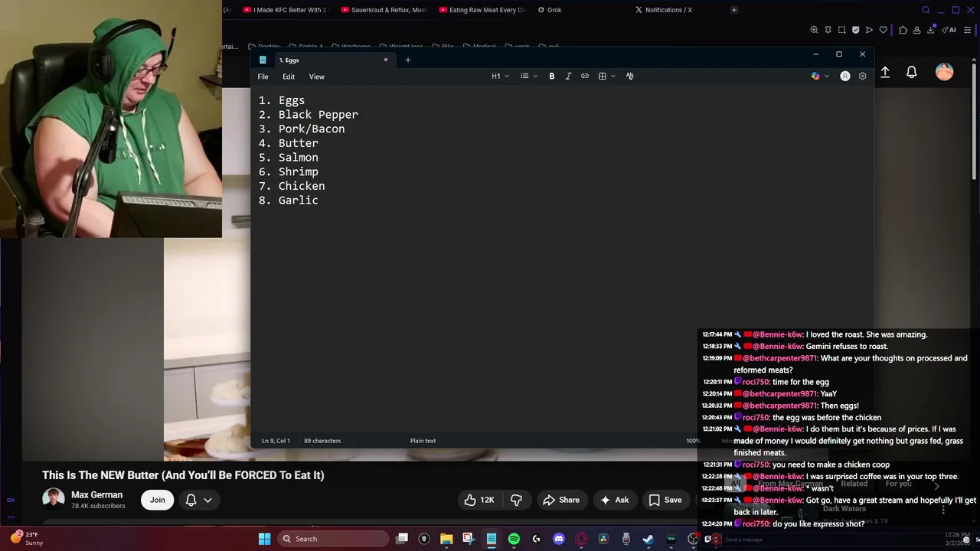Dislike the video
Screen dimensions: 980x551
[517, 500]
